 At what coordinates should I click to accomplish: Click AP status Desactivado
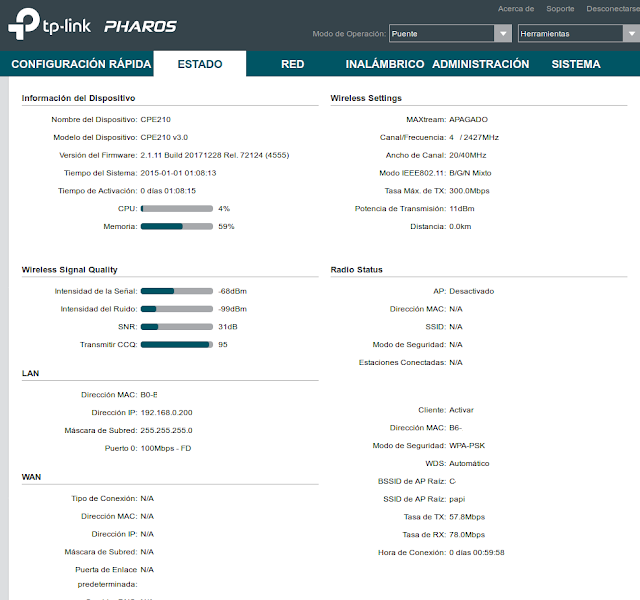pos(471,291)
